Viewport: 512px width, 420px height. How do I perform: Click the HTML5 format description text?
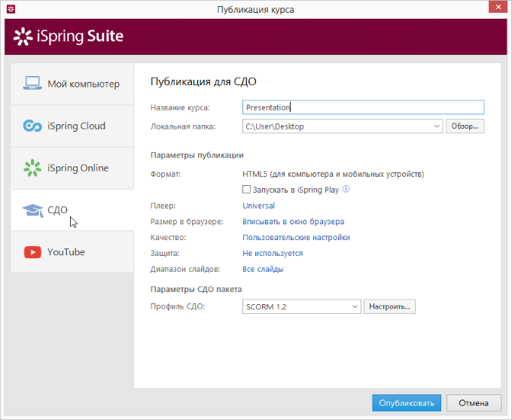pyautogui.click(x=333, y=175)
